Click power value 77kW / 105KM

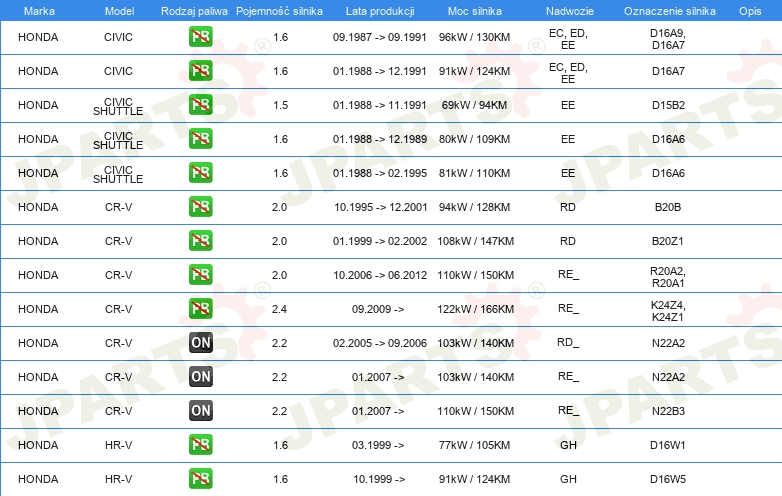pos(474,445)
